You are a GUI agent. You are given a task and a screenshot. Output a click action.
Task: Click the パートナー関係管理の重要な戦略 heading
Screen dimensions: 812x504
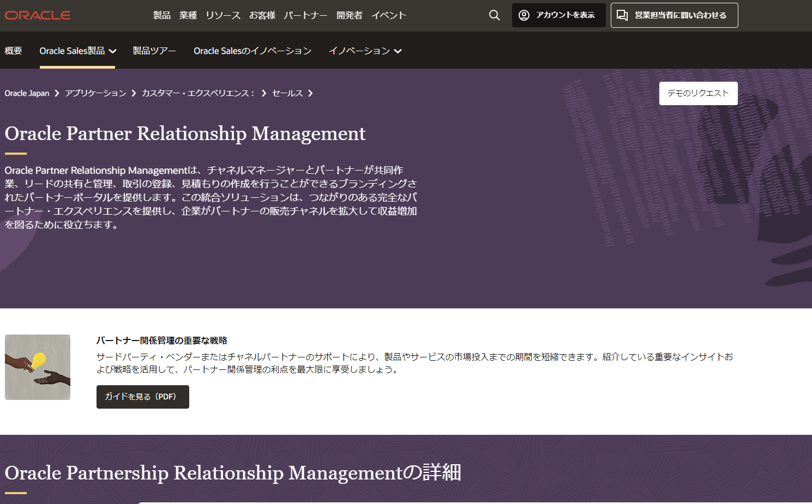point(162,341)
